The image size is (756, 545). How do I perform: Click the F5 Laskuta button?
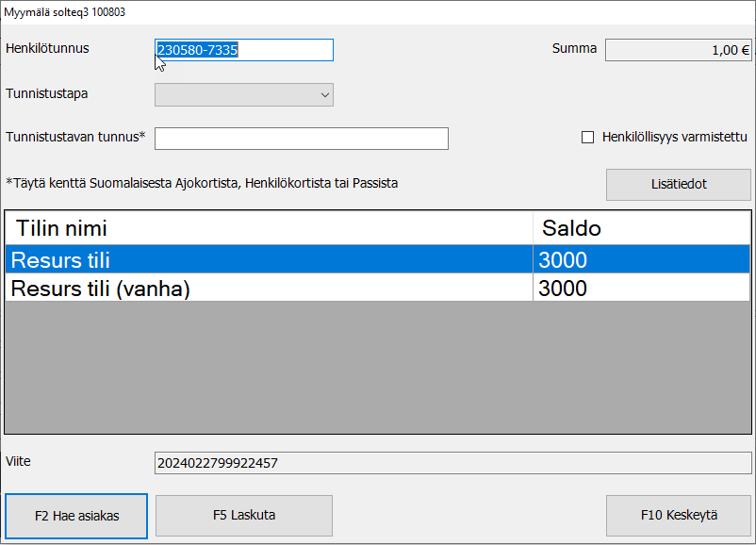pyautogui.click(x=243, y=516)
